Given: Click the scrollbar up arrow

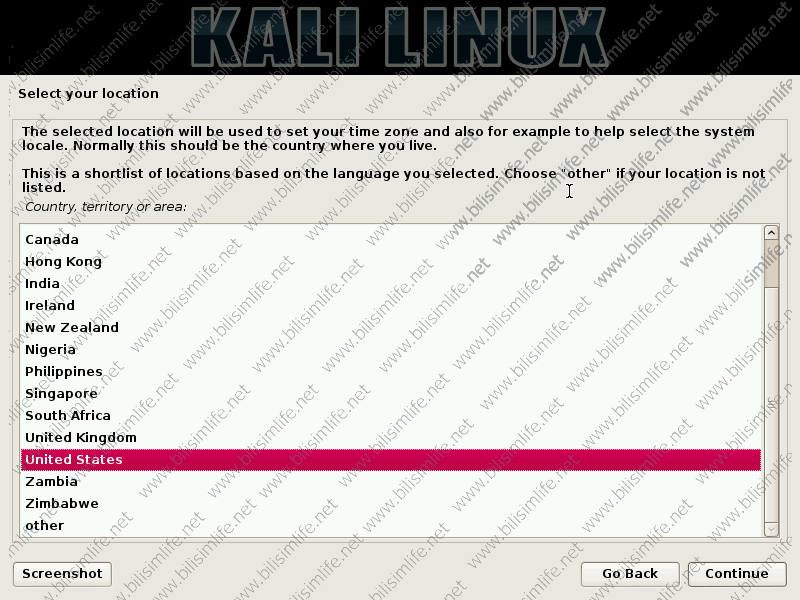Looking at the screenshot, I should 771,233.
